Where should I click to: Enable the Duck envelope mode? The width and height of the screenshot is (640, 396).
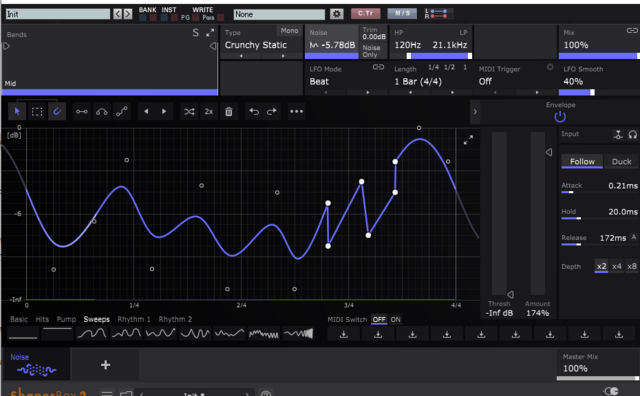tap(621, 162)
